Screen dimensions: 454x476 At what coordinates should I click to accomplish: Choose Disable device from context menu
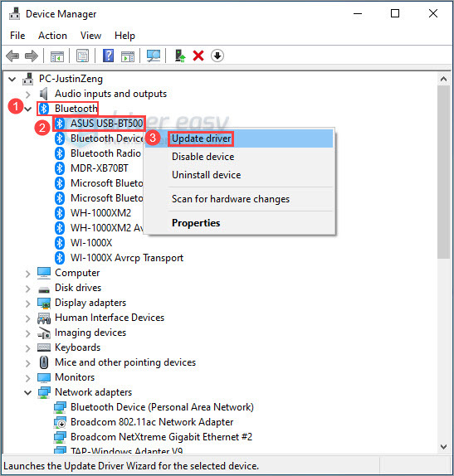pos(239,157)
